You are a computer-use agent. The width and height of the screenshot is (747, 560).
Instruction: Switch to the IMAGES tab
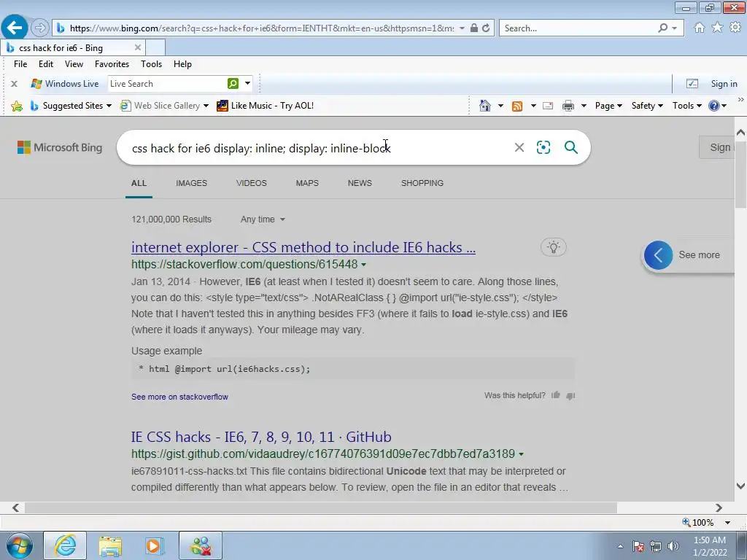click(x=192, y=183)
